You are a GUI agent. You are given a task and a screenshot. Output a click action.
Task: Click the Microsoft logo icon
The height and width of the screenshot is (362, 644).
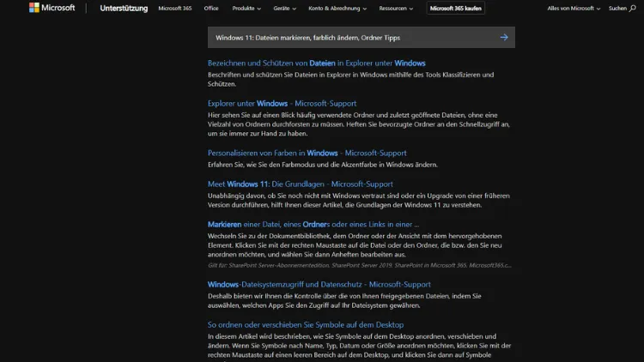coord(34,8)
